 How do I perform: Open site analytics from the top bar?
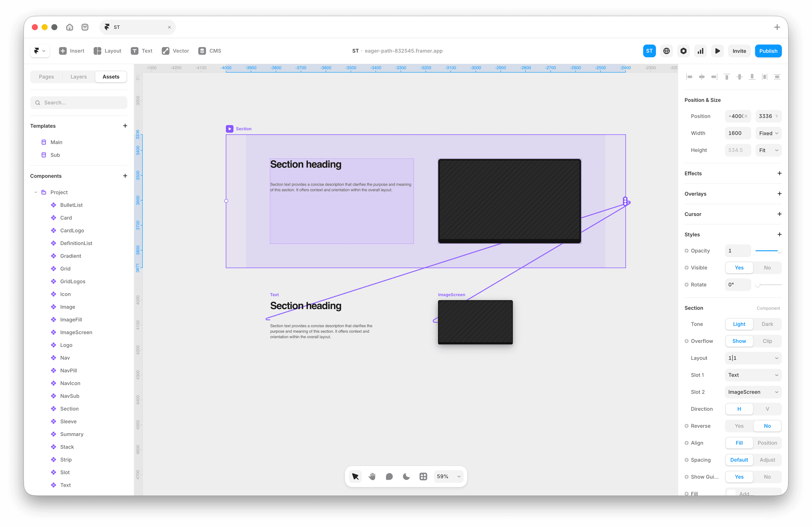(x=701, y=51)
